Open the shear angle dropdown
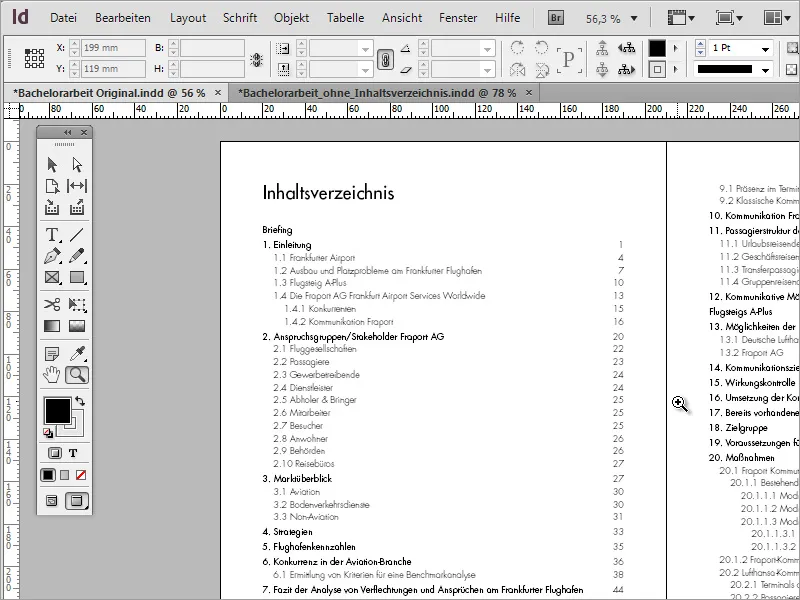 [x=487, y=69]
